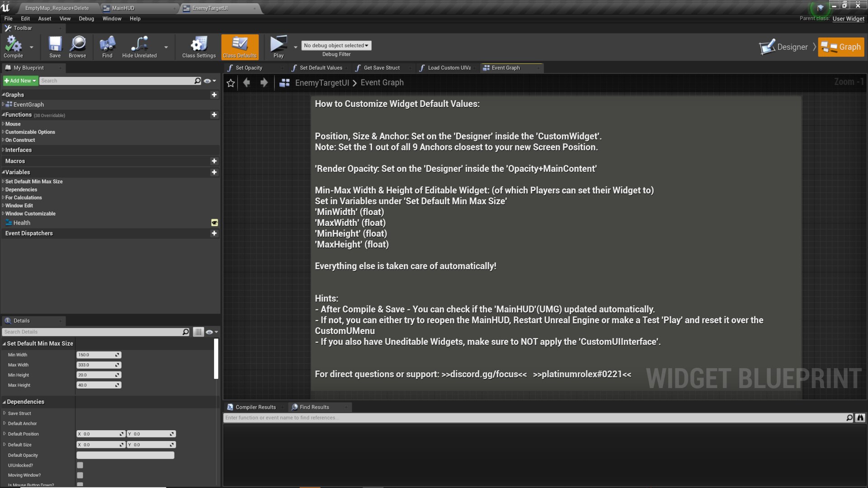Click the Unreal Engine logo icon

[x=5, y=7]
